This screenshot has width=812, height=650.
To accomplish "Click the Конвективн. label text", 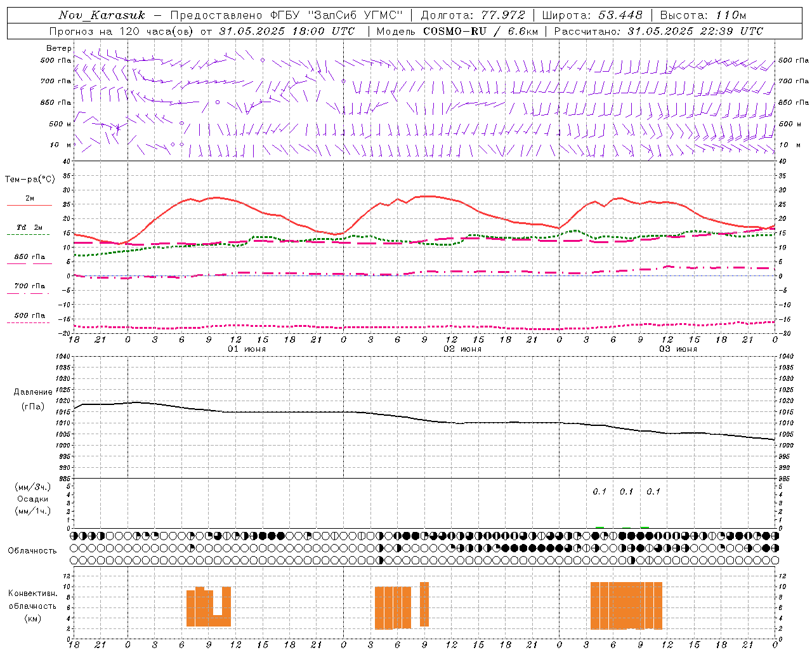I will [x=32, y=594].
